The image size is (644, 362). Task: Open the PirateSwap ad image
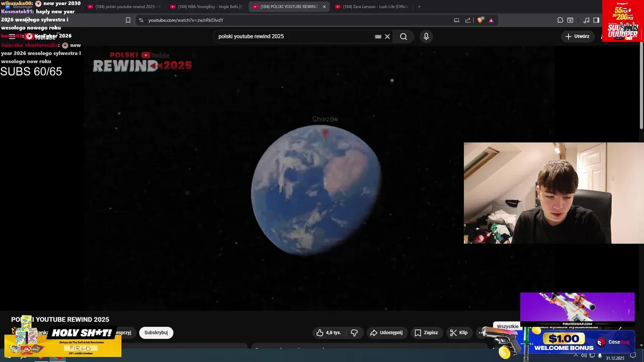[x=577, y=309]
